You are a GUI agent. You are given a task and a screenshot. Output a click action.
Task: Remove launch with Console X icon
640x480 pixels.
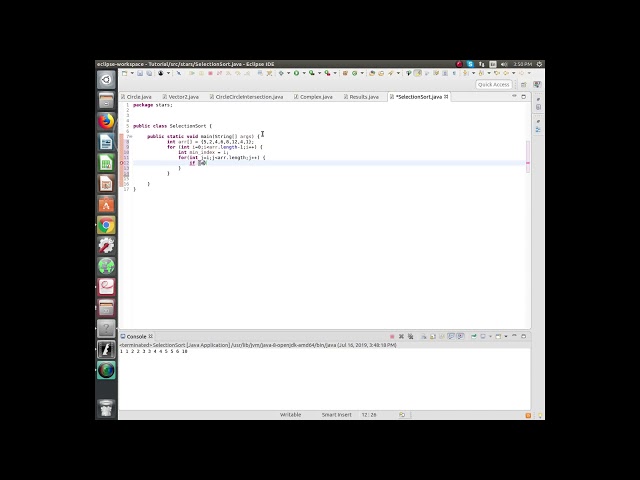click(402, 336)
